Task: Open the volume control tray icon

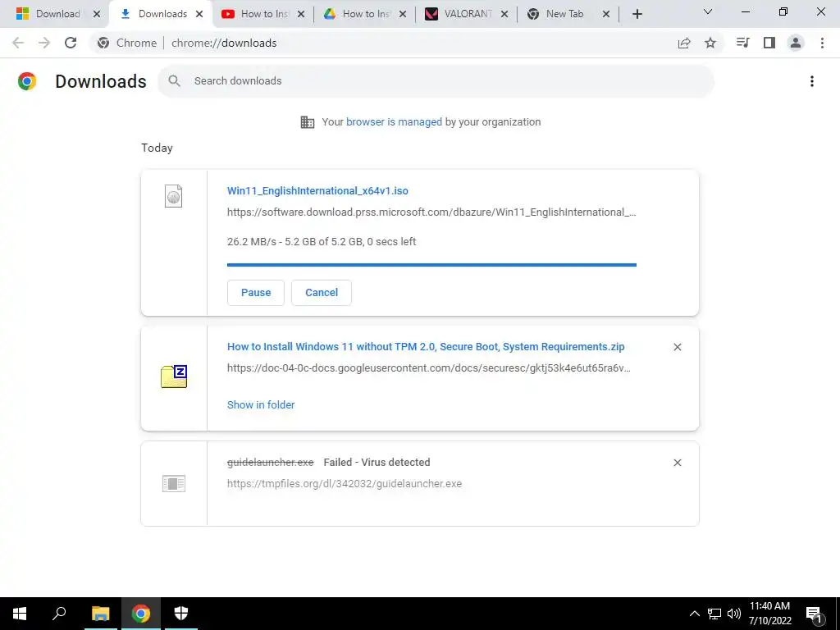Action: 733,614
